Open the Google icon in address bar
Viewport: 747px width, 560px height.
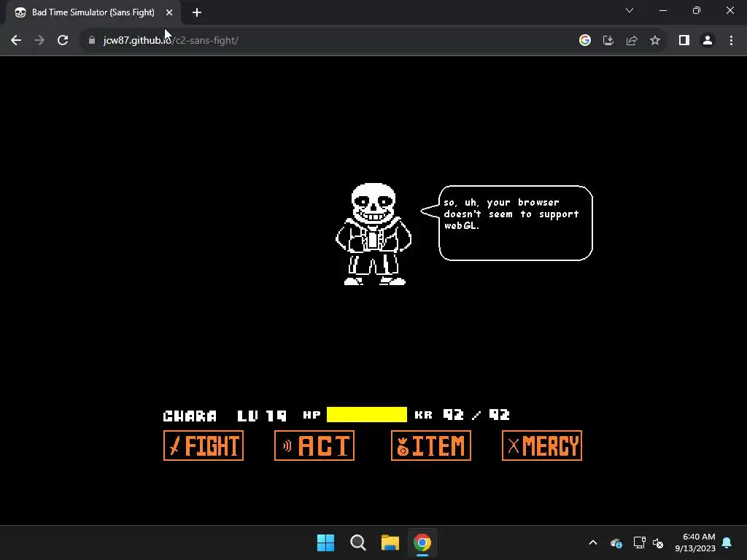click(x=585, y=41)
